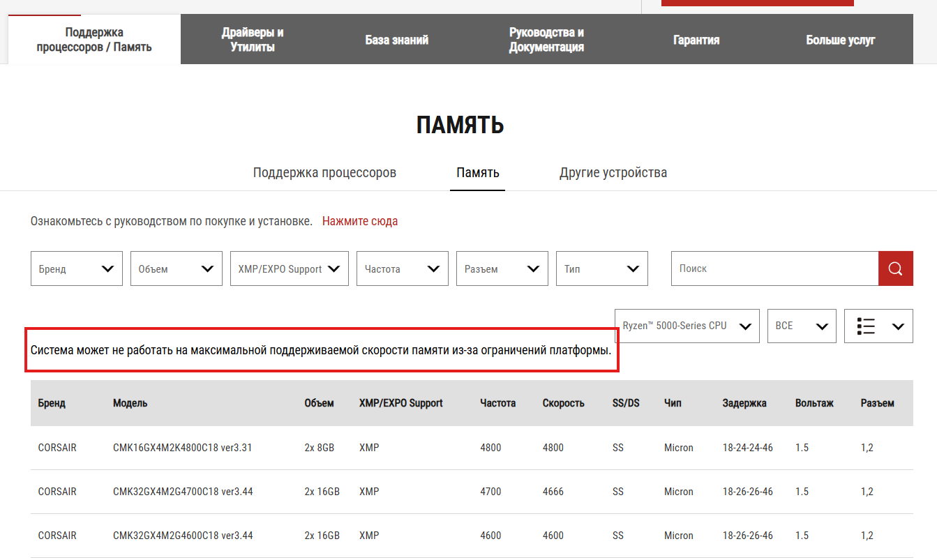Click the Нажмите сюда link
This screenshot has width=937, height=560.
pyautogui.click(x=360, y=221)
